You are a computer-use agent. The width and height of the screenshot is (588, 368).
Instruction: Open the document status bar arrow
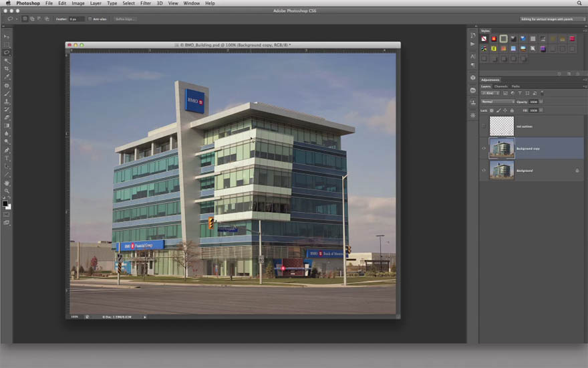click(x=145, y=317)
